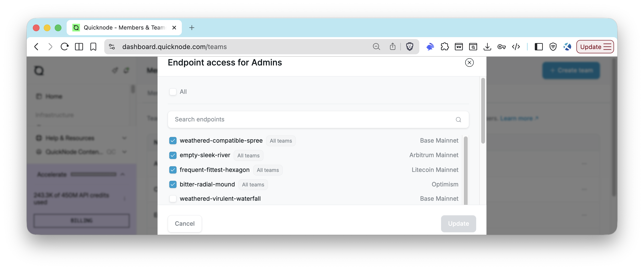The height and width of the screenshot is (270, 644).
Task: Click the All teams tag on empty-sleek-river
Action: click(x=248, y=155)
